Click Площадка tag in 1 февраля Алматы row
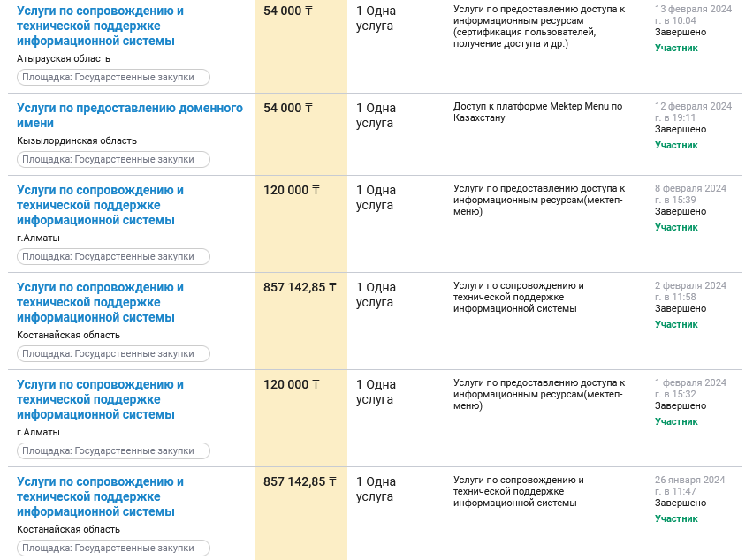The height and width of the screenshot is (560, 753). 113,451
